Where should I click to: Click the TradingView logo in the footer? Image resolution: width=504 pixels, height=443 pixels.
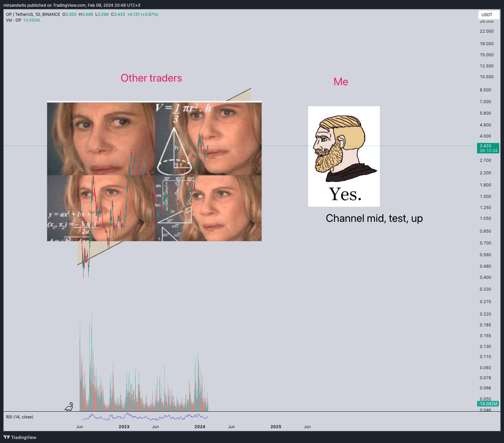pyautogui.click(x=20, y=437)
